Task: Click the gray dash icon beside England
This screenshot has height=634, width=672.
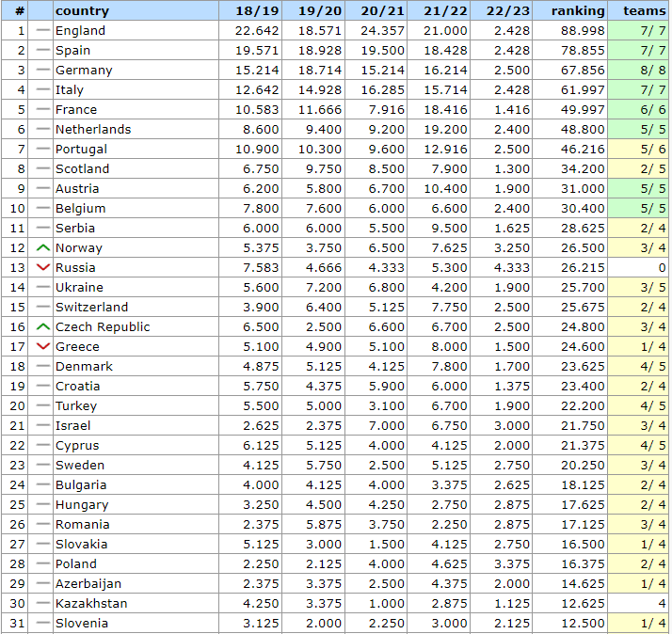Action: tap(43, 31)
